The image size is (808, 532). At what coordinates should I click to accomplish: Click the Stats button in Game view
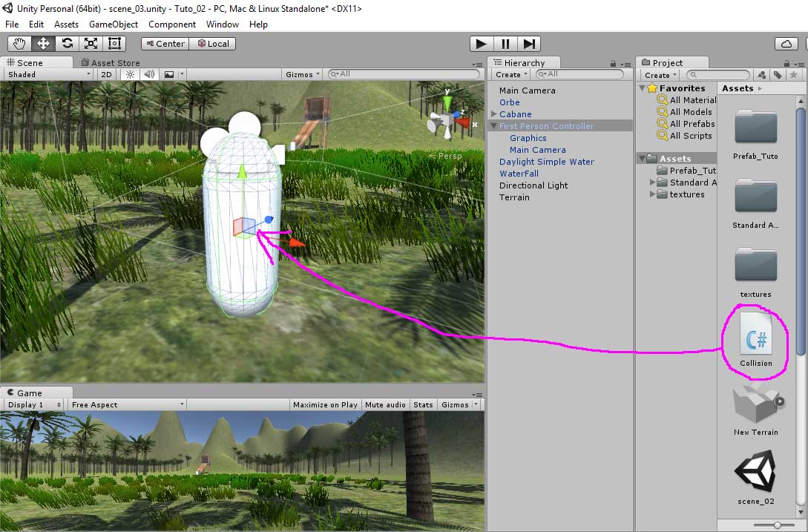pyautogui.click(x=423, y=404)
